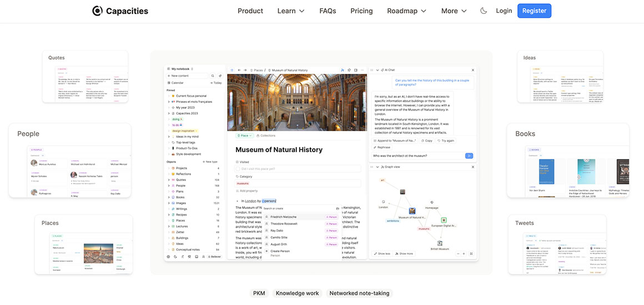This screenshot has height=305, width=644.
Task: Open the Pricing menu item
Action: coord(361,11)
